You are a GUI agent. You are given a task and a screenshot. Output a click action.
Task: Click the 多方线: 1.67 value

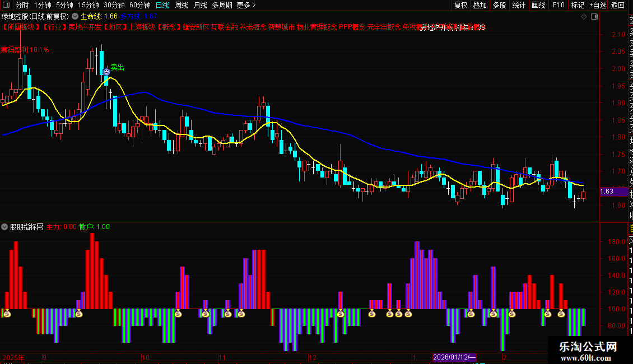tap(138, 17)
